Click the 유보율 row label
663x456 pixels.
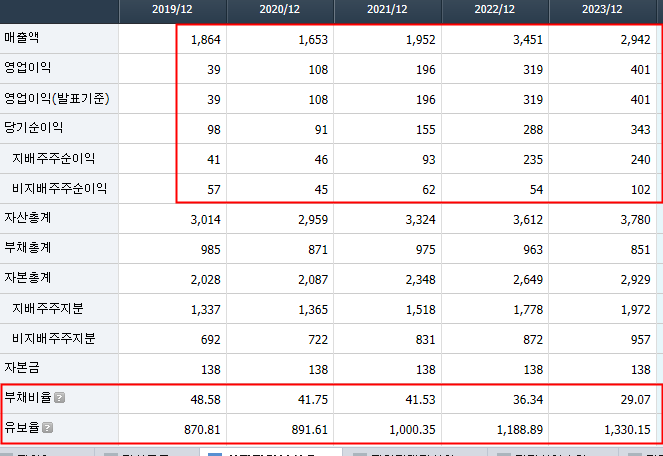(x=22, y=428)
